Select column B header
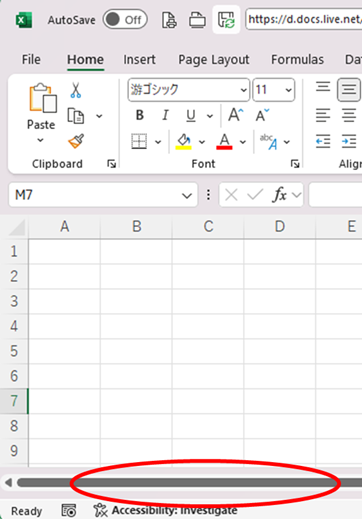362x519 pixels. coord(136,227)
